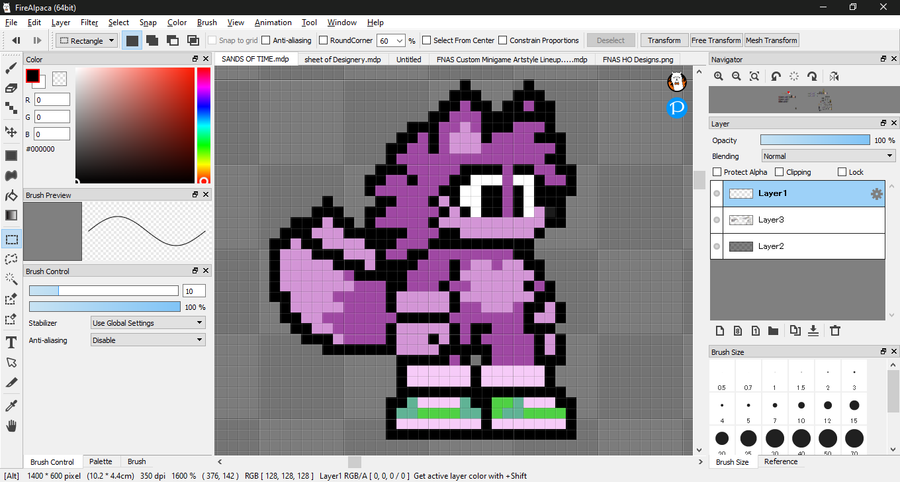The height and width of the screenshot is (482, 900).
Task: Select the Eyedropper tool
Action: click(11, 406)
